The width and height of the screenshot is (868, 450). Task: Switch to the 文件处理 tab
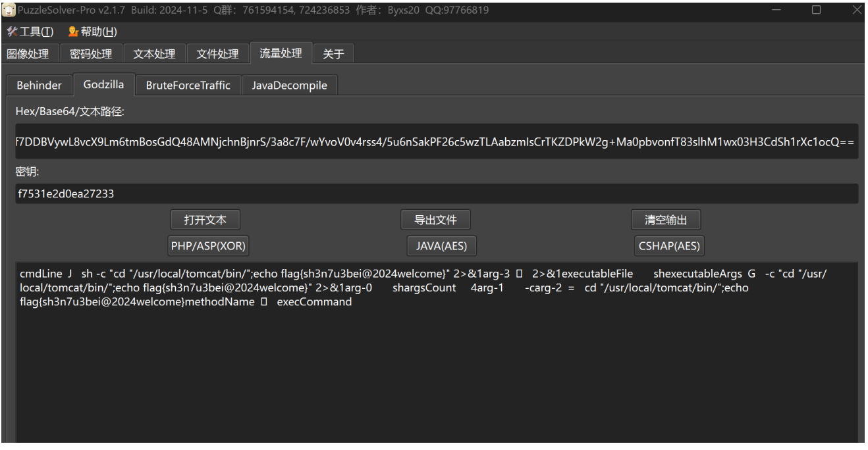click(x=217, y=54)
